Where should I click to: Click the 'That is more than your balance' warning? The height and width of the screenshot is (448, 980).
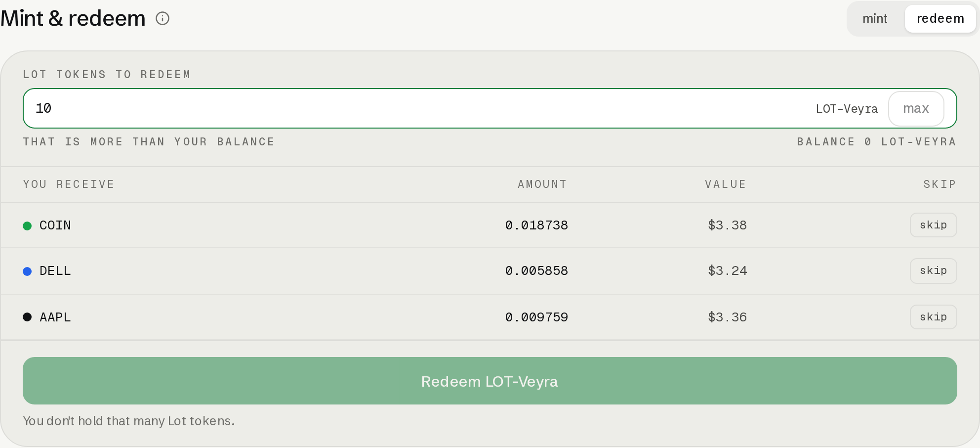[x=149, y=142]
